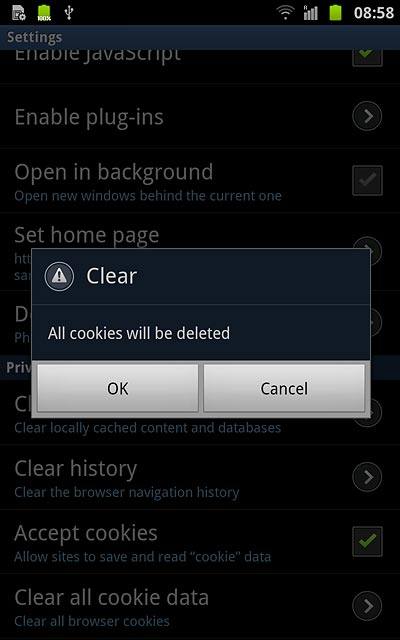This screenshot has height=640, width=400.
Task: Tap the 100% battery notification icon
Action: click(44, 13)
